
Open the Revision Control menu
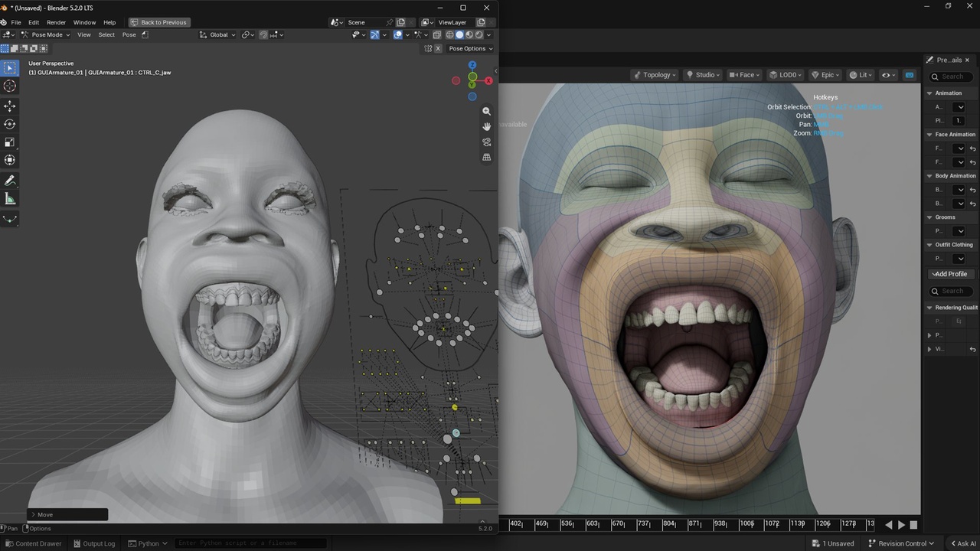[900, 543]
